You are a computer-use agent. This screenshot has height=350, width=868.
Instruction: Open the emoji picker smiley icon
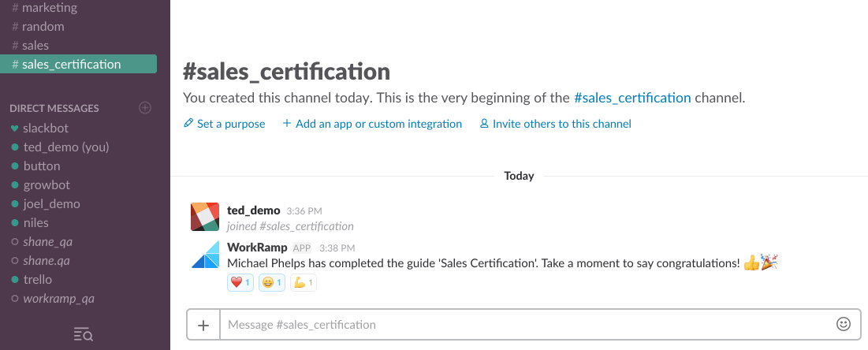843,324
